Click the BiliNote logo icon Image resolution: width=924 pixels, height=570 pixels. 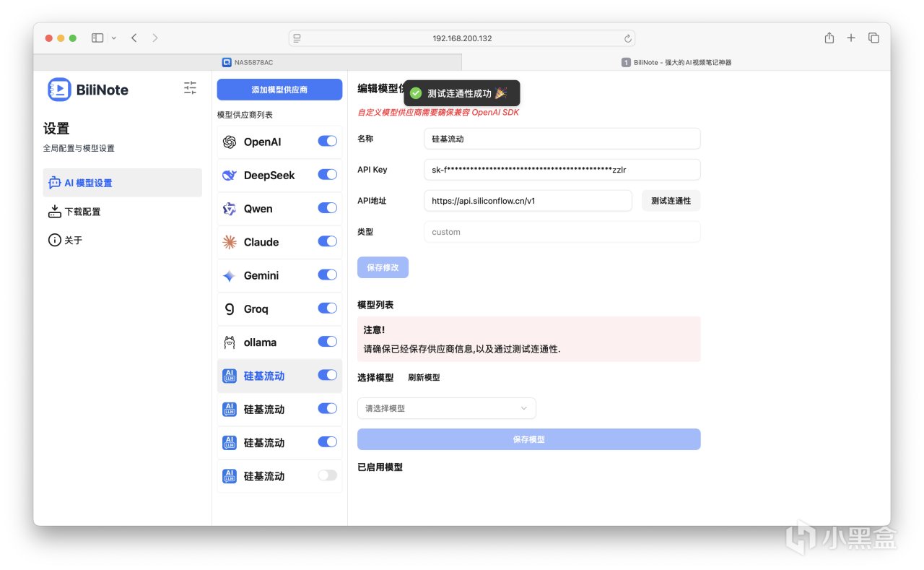click(59, 90)
